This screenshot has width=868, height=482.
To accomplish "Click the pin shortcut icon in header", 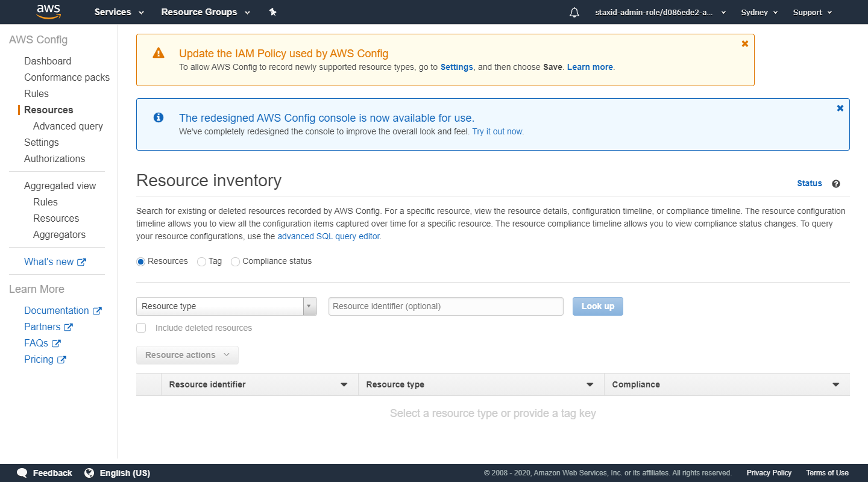I will (272, 12).
